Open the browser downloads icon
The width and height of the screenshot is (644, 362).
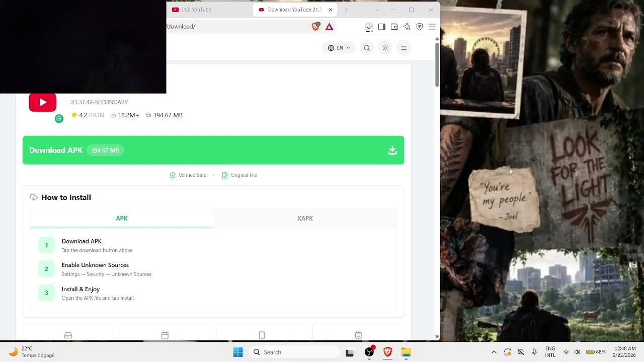[369, 27]
